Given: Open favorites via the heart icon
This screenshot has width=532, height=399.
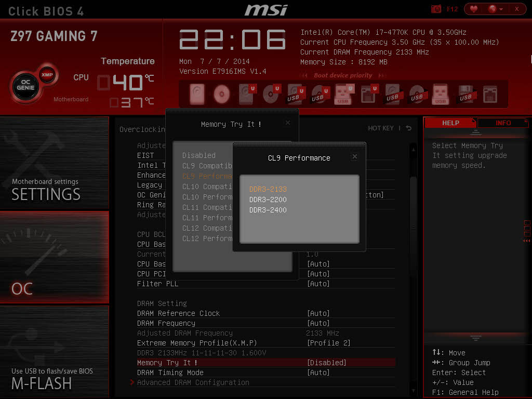Looking at the screenshot, I should (x=474, y=9).
